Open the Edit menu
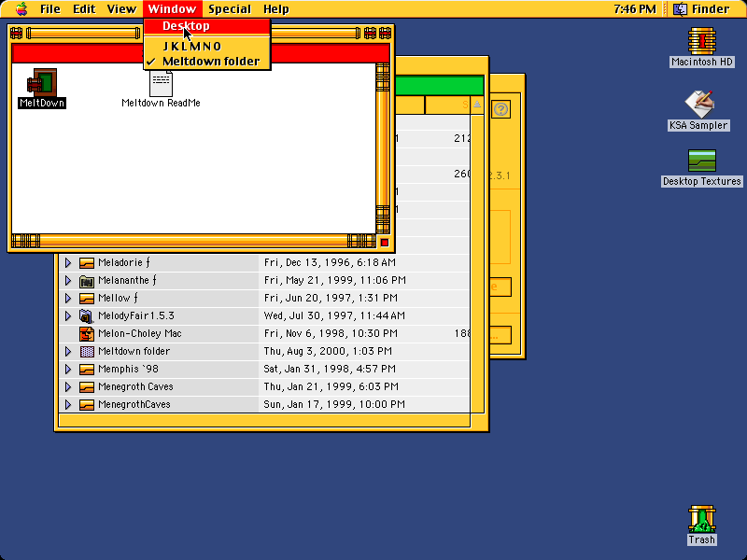Viewport: 747px width, 560px height. pyautogui.click(x=84, y=9)
